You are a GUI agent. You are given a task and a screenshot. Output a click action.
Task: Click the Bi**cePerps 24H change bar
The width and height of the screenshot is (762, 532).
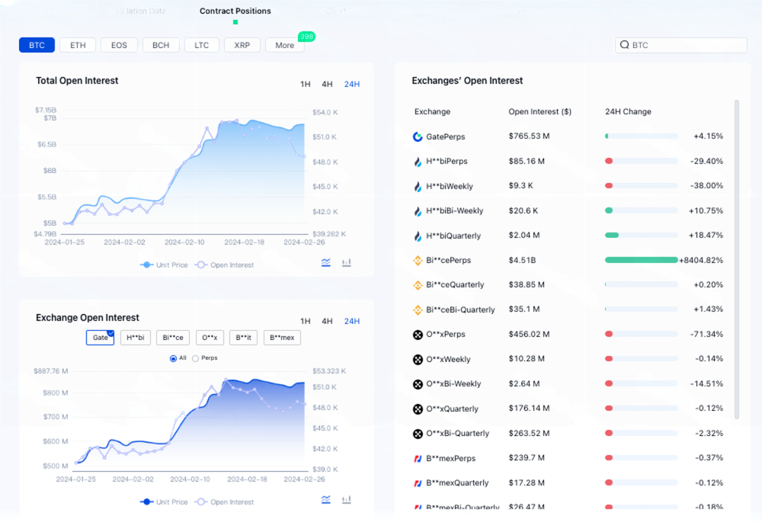641,260
